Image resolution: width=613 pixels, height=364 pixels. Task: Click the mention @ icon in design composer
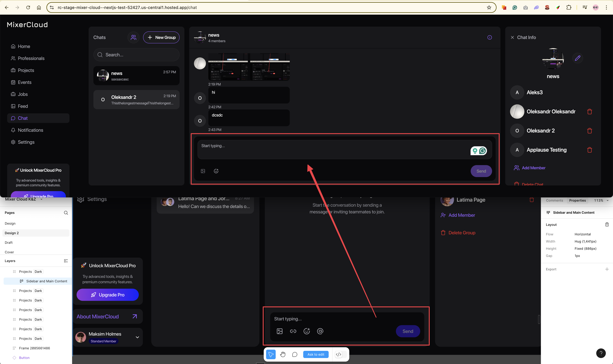320,331
